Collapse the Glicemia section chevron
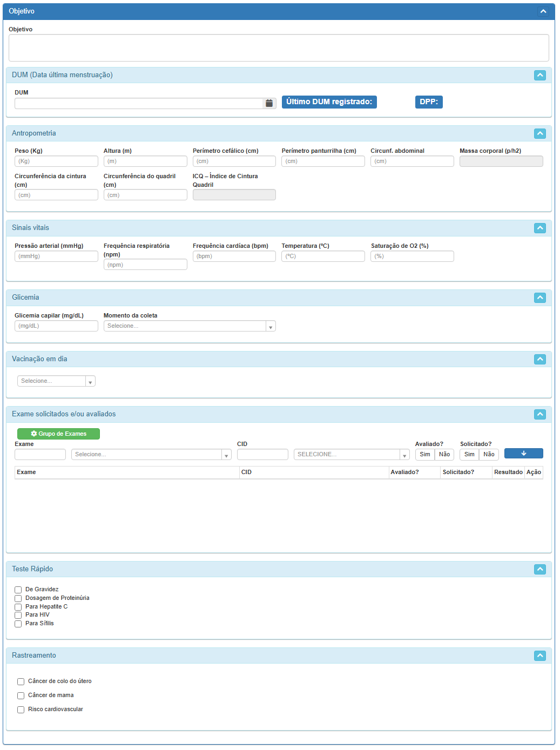The height and width of the screenshot is (750, 560). [539, 298]
